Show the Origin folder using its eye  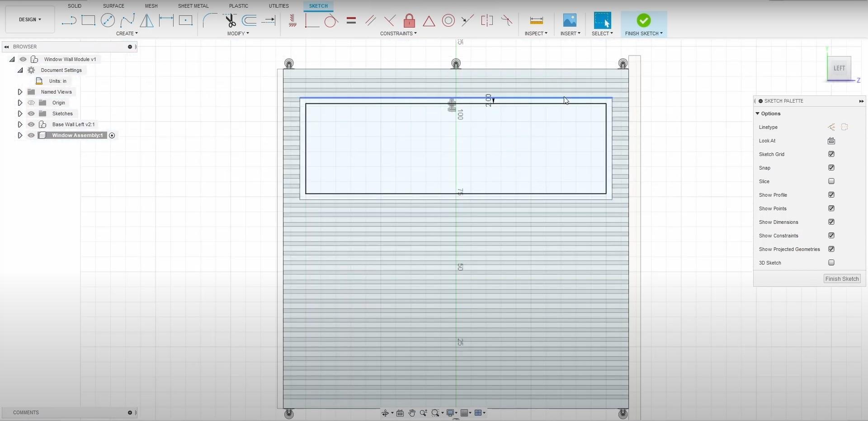click(x=31, y=103)
